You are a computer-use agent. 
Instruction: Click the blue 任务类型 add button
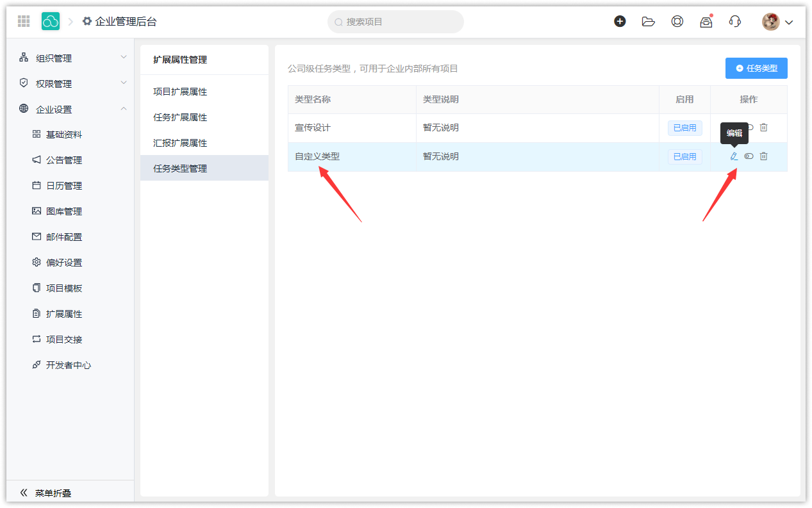point(756,68)
